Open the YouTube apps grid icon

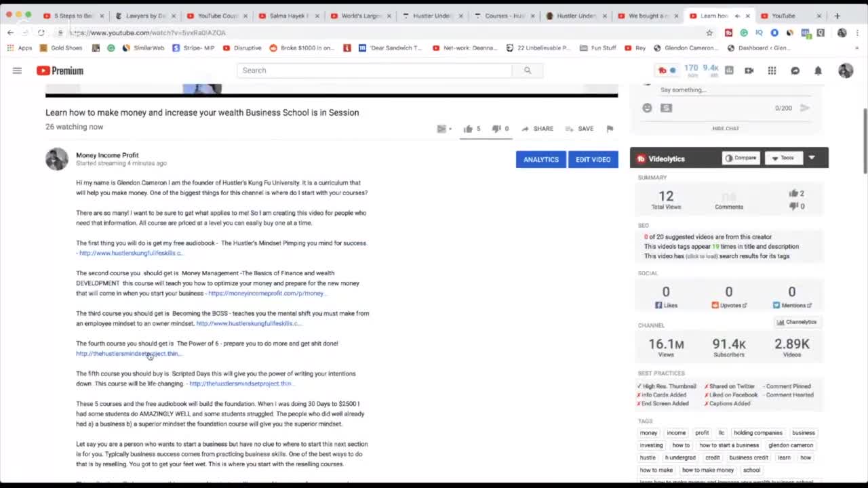tap(772, 70)
